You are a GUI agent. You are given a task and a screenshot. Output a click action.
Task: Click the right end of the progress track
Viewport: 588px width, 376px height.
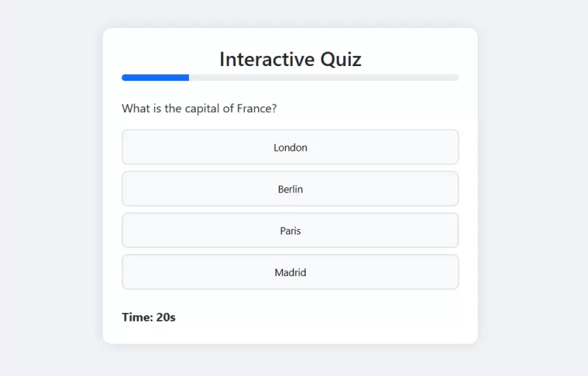click(x=455, y=77)
